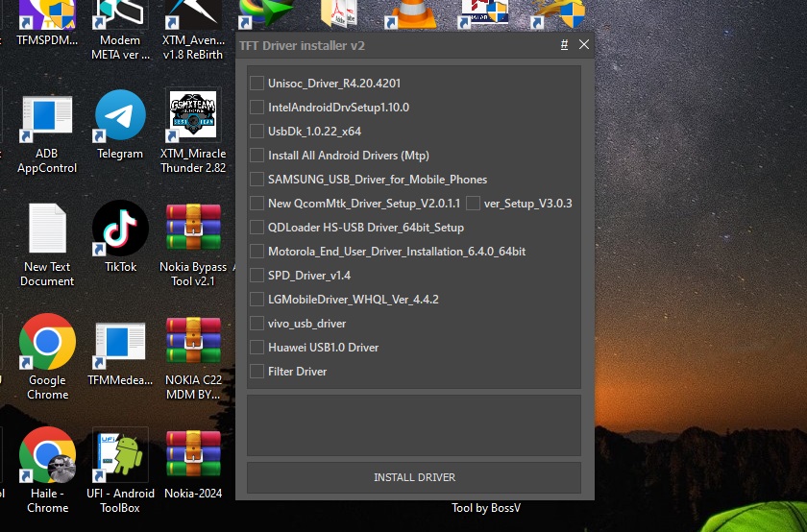Click the # icon in installer title bar
The width and height of the screenshot is (807, 532).
[x=564, y=45]
